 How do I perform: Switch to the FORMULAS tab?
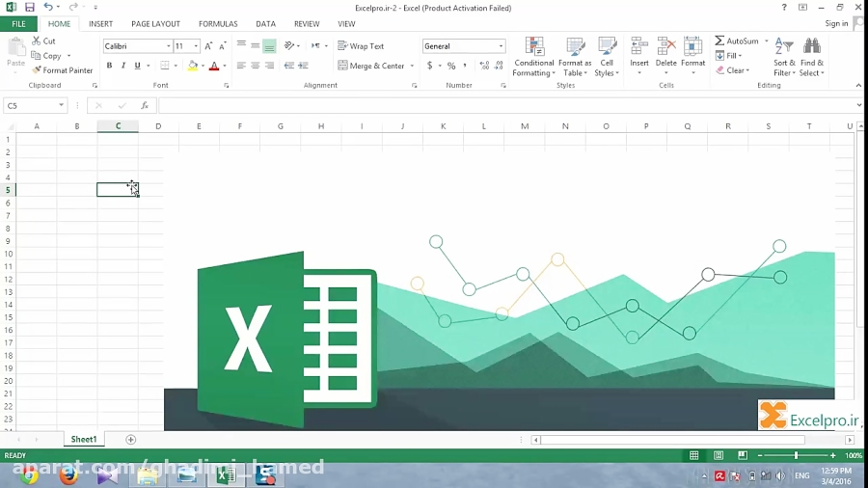click(x=218, y=24)
